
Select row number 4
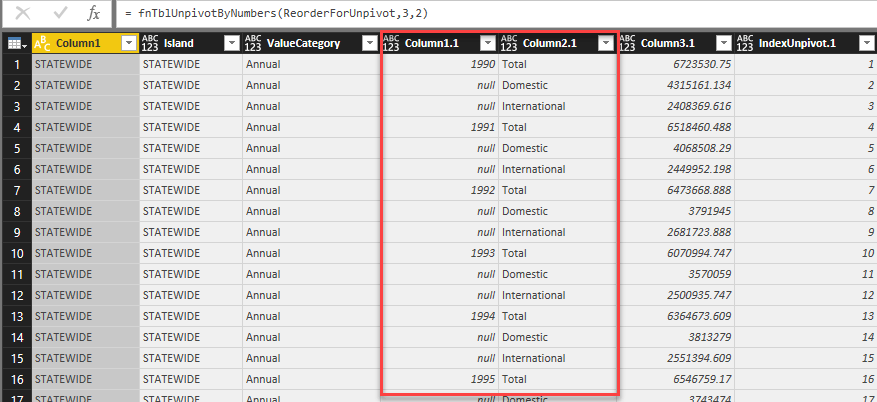point(17,127)
